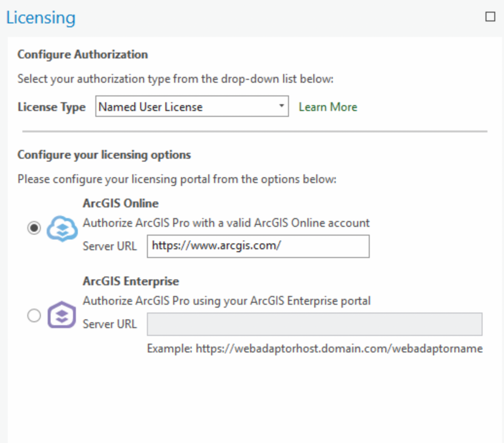This screenshot has height=443, width=504.
Task: Open the License Type drop-down list
Action: tap(192, 107)
